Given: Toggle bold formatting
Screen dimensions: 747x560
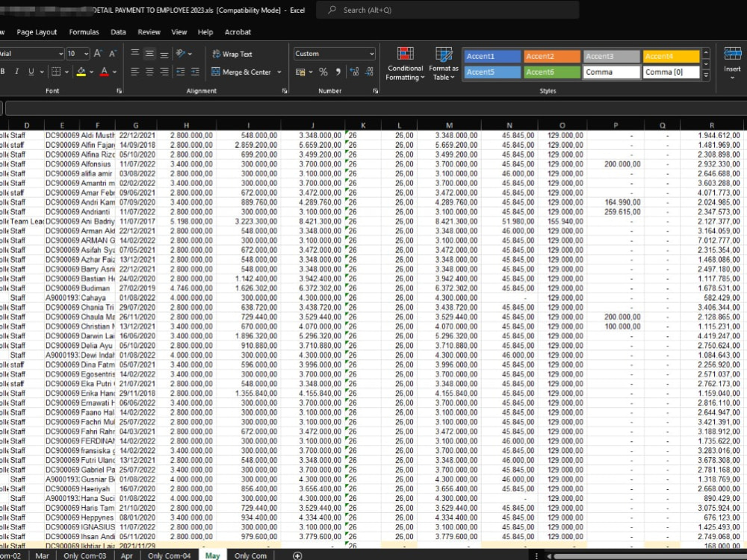Looking at the screenshot, I should point(3,72).
